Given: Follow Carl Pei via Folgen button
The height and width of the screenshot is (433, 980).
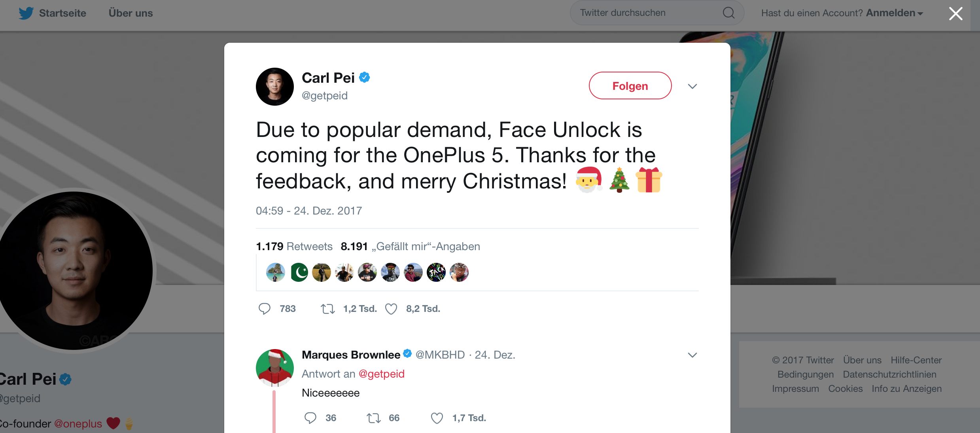Looking at the screenshot, I should pyautogui.click(x=630, y=86).
